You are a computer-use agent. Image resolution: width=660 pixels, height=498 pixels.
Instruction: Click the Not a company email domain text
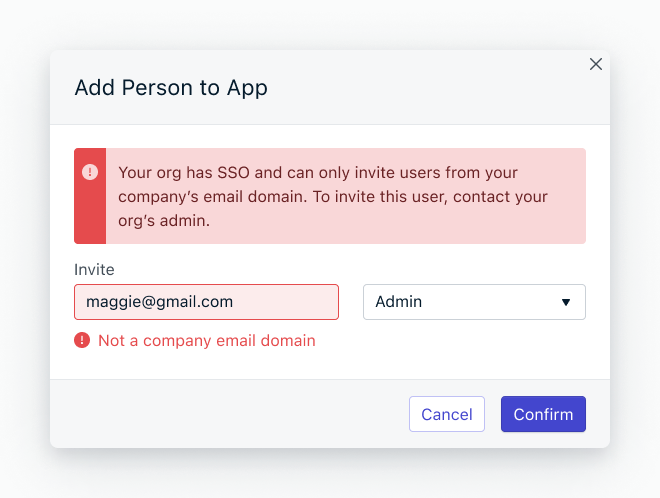(x=207, y=341)
